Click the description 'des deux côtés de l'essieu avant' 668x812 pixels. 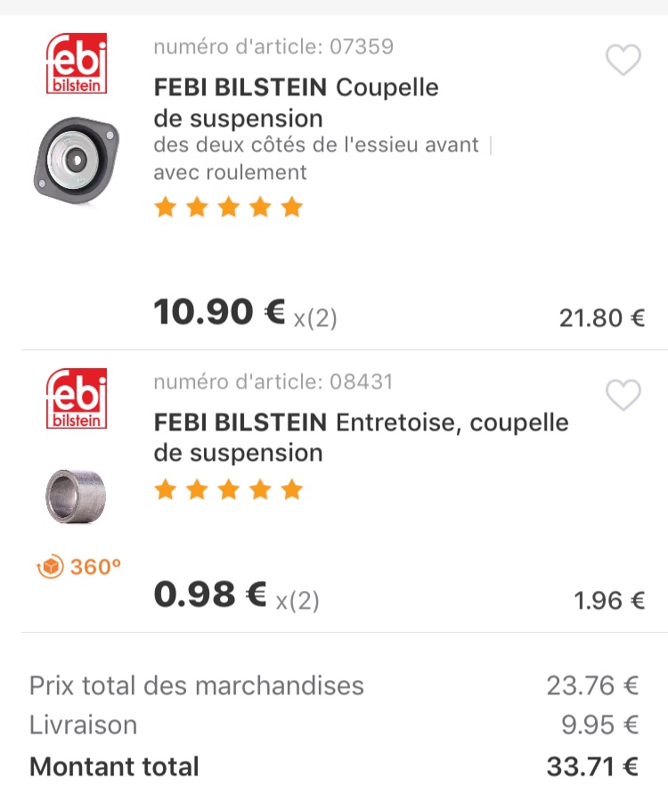tap(316, 144)
